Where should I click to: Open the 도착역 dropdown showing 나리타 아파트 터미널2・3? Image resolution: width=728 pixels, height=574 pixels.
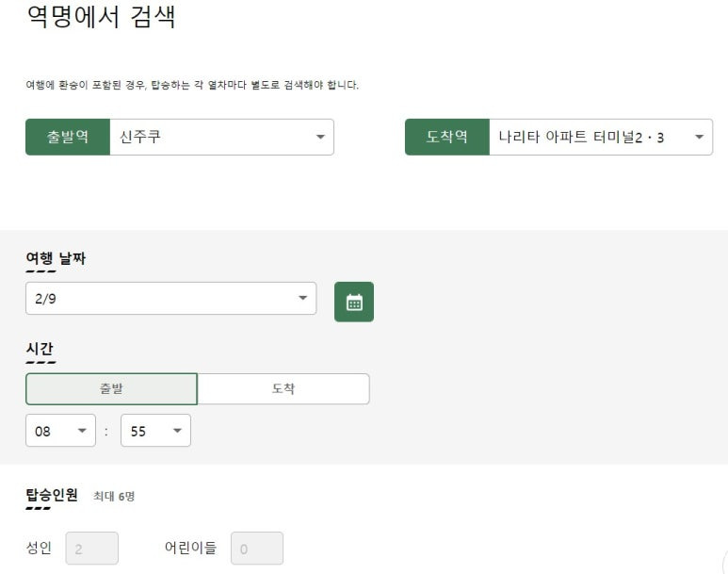point(601,137)
